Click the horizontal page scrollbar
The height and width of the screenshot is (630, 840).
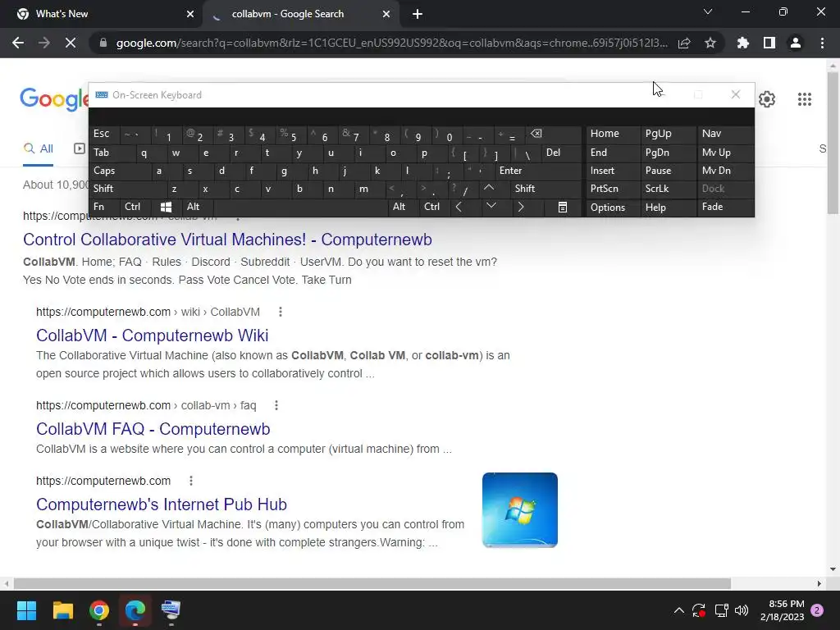point(372,583)
